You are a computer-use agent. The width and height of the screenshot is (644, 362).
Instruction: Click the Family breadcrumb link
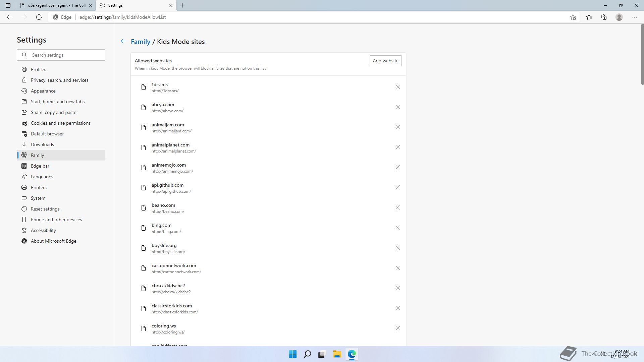click(140, 42)
